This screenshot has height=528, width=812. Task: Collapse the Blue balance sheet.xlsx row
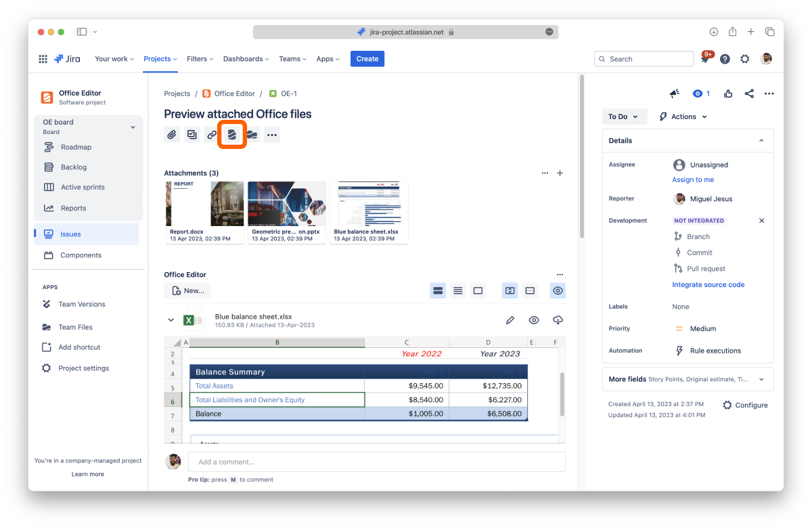[171, 320]
